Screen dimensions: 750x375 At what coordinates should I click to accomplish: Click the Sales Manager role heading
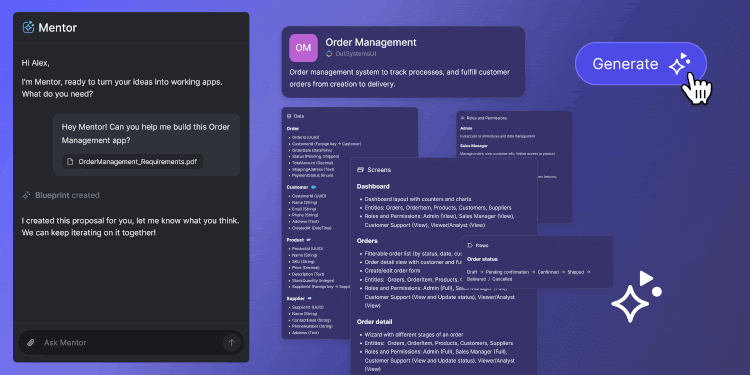pyautogui.click(x=474, y=145)
